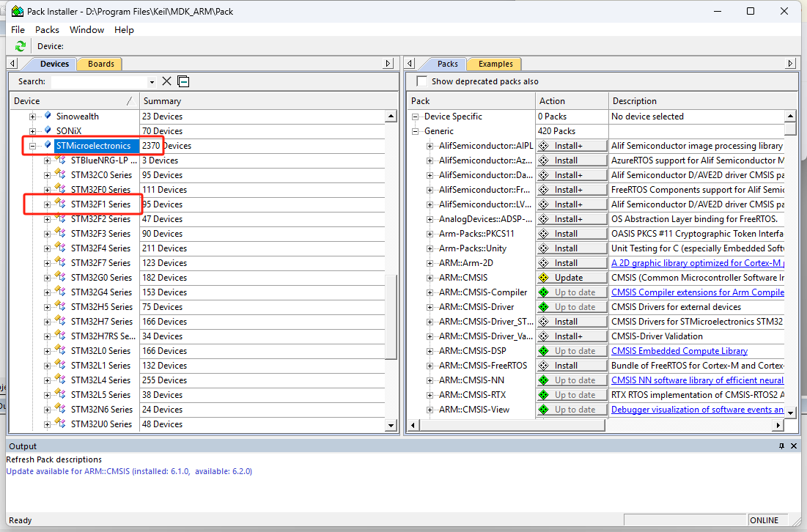Switch to the Boards tab
The width and height of the screenshot is (807, 532).
coord(101,64)
